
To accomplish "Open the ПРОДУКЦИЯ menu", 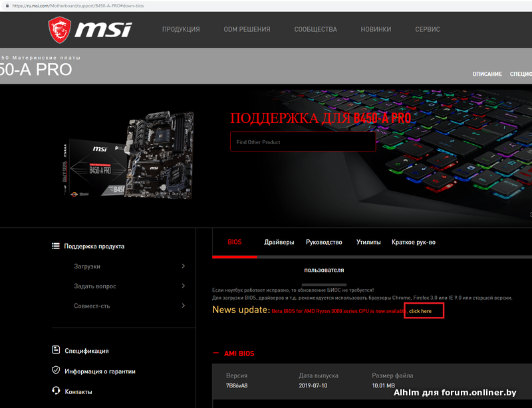I will (x=181, y=29).
